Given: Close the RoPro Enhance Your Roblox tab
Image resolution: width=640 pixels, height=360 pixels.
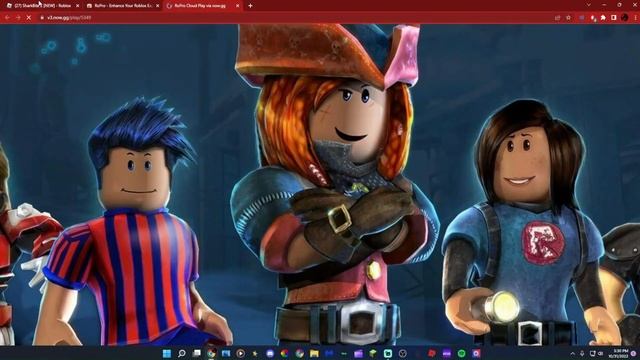Looking at the screenshot, I should 158,6.
